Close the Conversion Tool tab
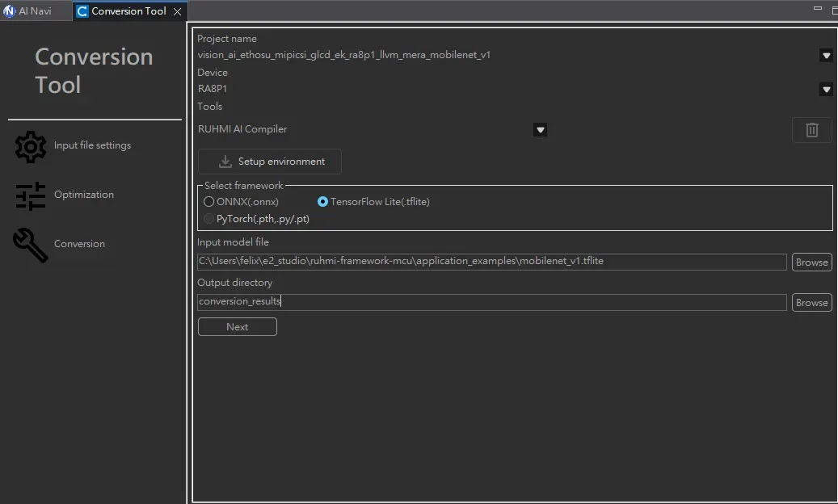The image size is (838, 504). pos(178,11)
